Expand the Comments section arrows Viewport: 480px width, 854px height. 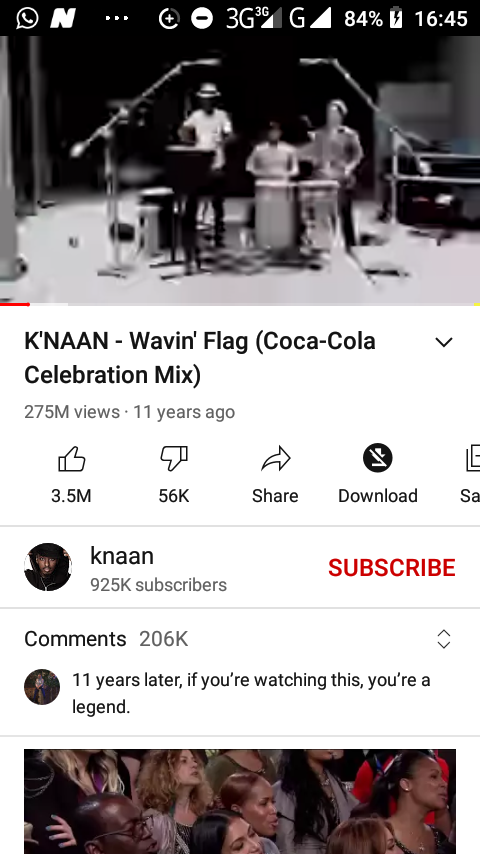[x=444, y=639]
